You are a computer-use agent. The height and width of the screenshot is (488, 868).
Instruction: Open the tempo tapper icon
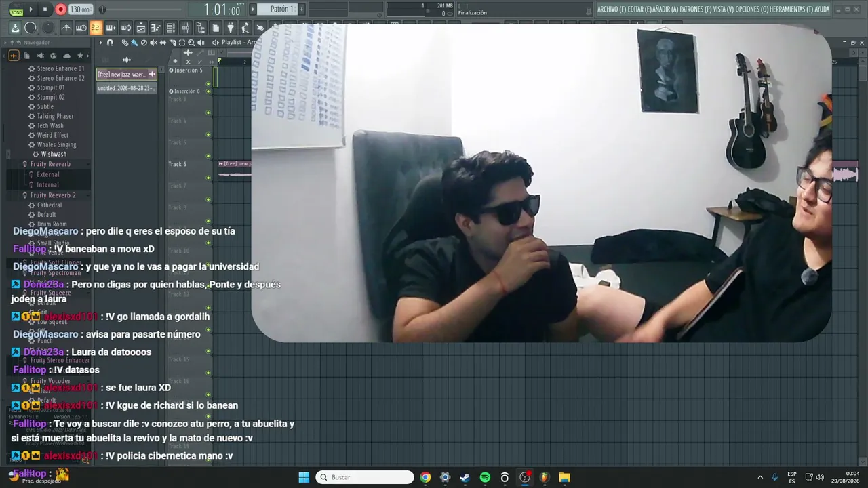click(x=245, y=28)
